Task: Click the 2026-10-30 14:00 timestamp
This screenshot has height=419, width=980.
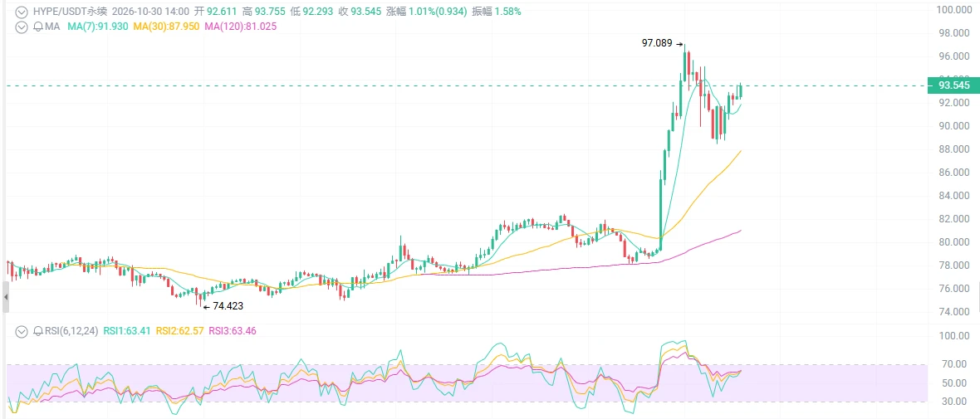Action: (150, 12)
